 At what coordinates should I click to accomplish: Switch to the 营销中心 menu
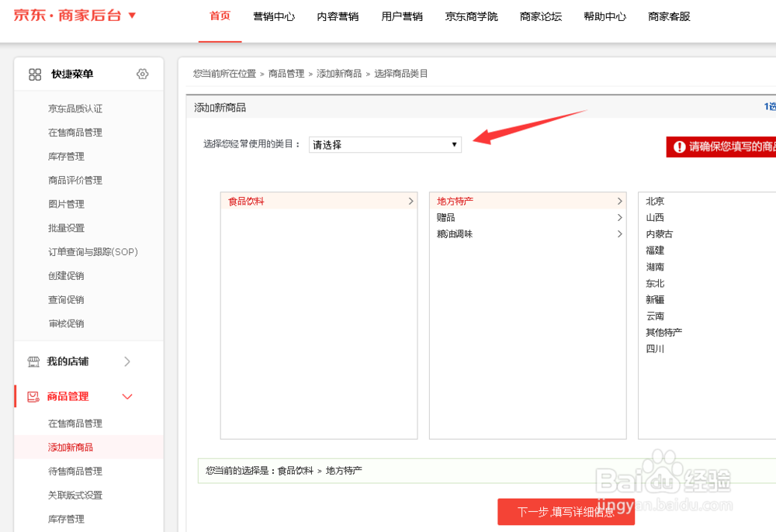(273, 16)
